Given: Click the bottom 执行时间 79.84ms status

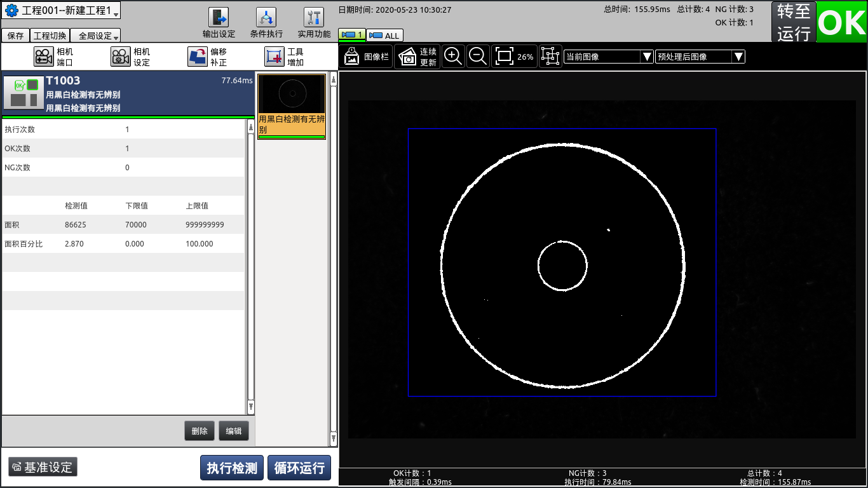Looking at the screenshot, I should click(598, 482).
